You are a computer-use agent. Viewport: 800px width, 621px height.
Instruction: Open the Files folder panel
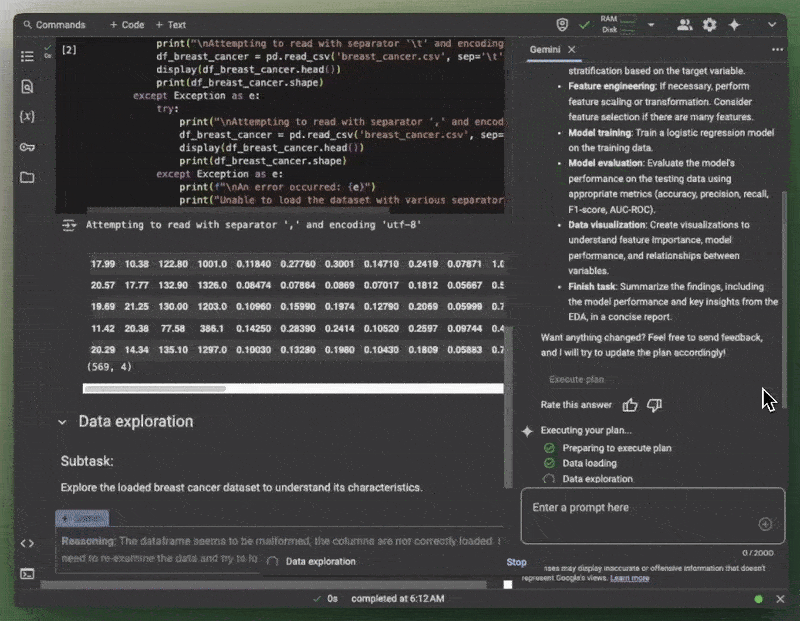tap(27, 177)
